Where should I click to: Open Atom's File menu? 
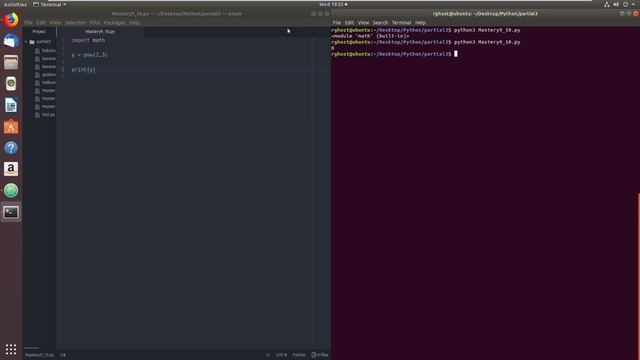pos(28,23)
